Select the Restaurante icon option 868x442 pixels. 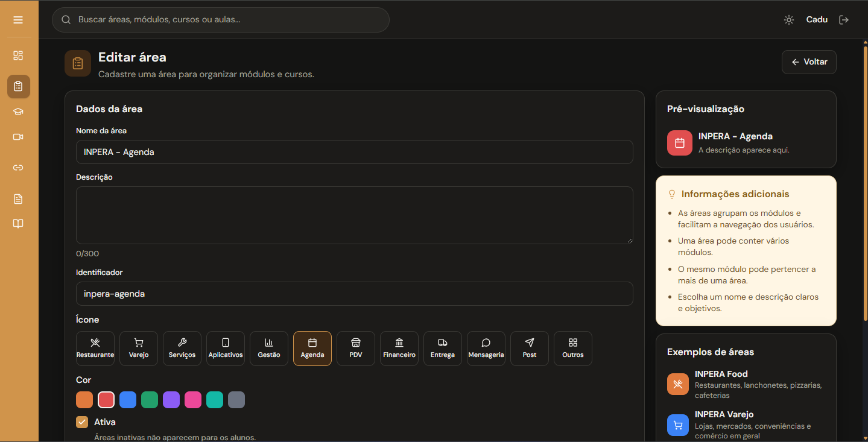pyautogui.click(x=95, y=349)
